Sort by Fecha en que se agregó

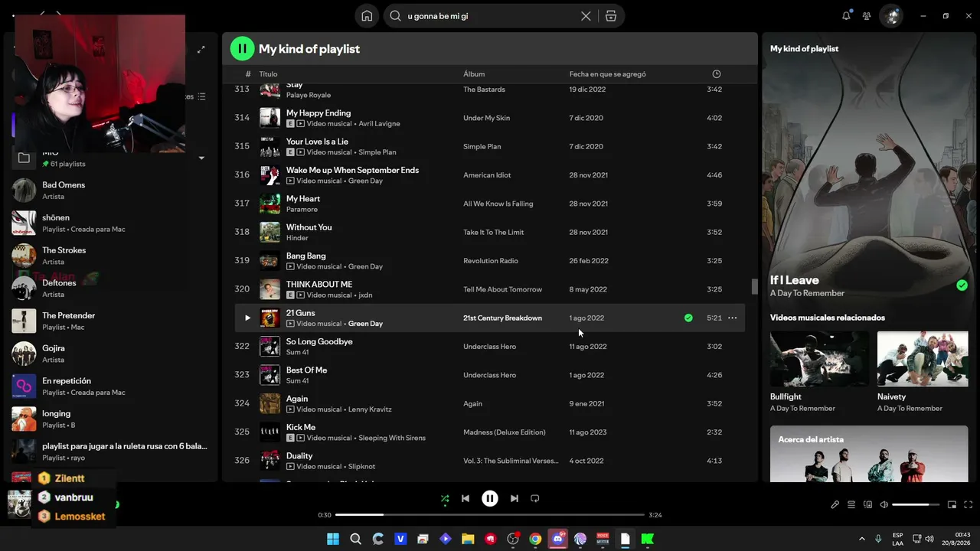(x=608, y=74)
